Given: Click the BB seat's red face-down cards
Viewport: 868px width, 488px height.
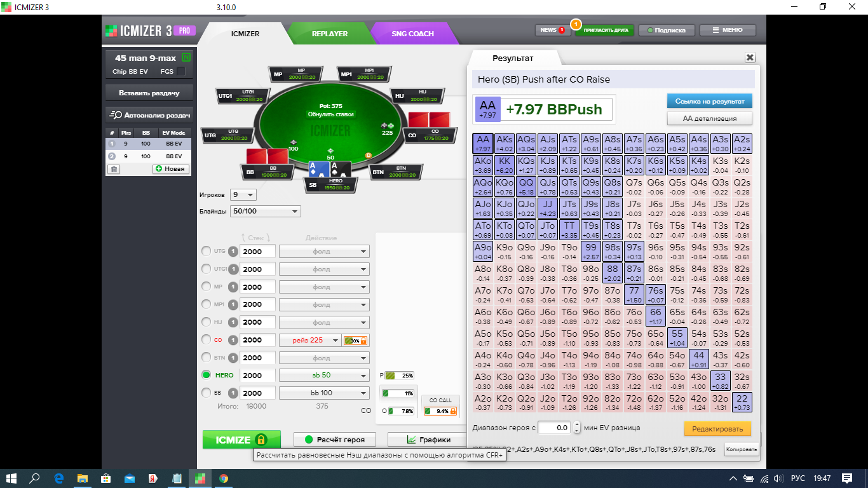Looking at the screenshot, I should coord(268,156).
